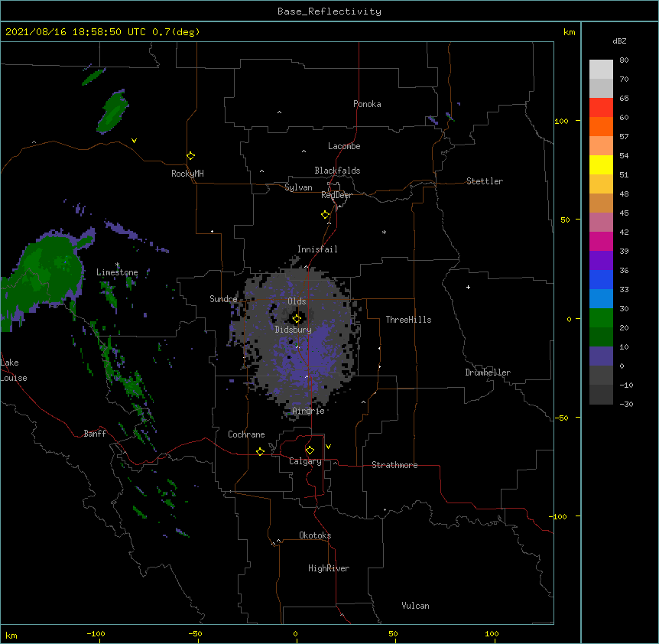659x644 pixels.
Task: Pick the slate-purple 10–0 dBZ legend swatch
Action: [x=601, y=356]
